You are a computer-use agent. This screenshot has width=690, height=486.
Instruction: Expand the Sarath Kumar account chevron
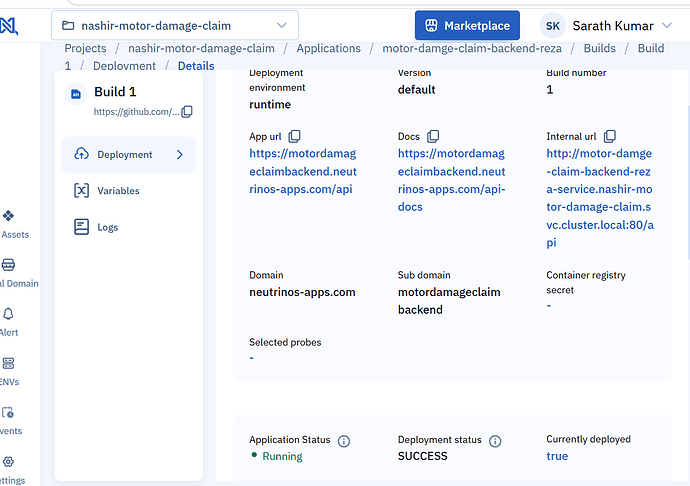(x=667, y=26)
